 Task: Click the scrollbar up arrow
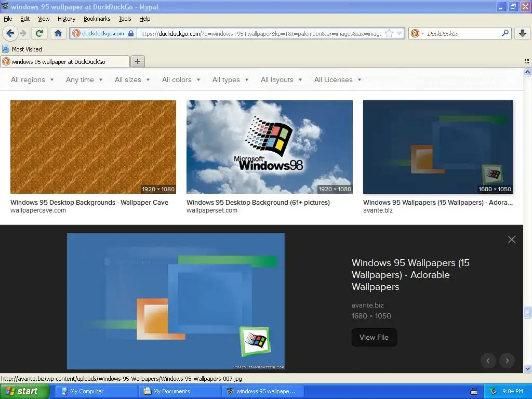(x=527, y=72)
